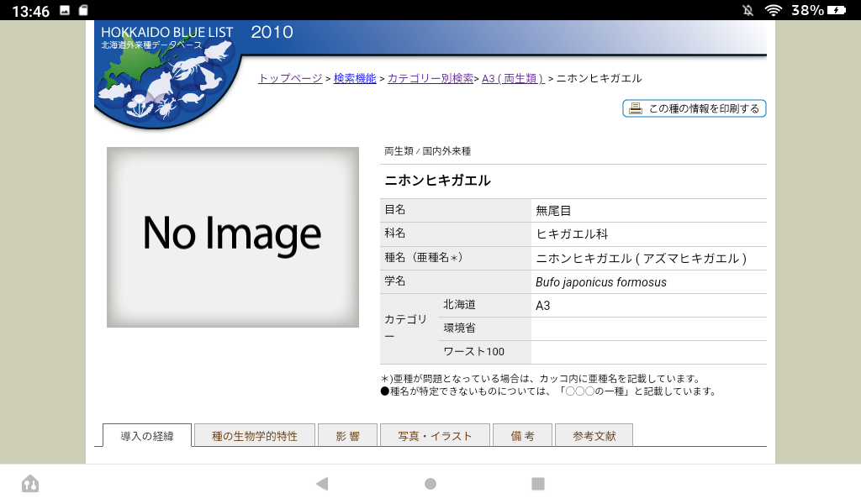Click the 両生類 / 国内外来種 label

[427, 151]
